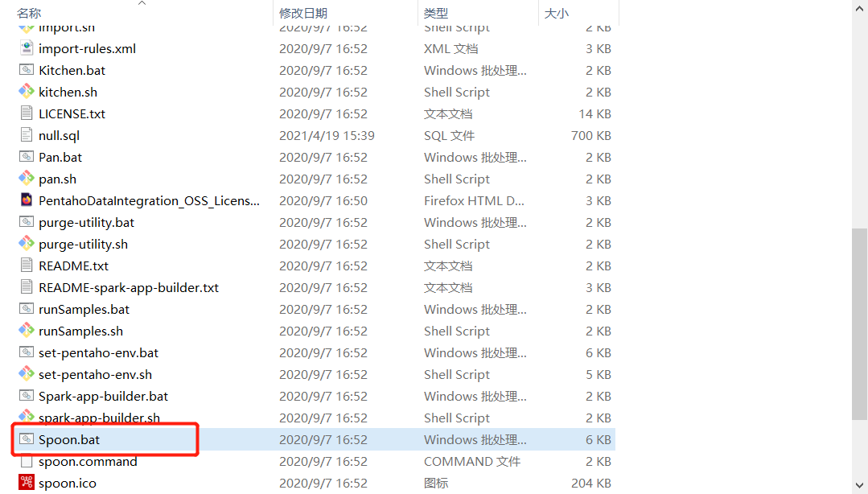The width and height of the screenshot is (868, 494).
Task: Click the pan.sh shell script icon
Action: coord(26,179)
